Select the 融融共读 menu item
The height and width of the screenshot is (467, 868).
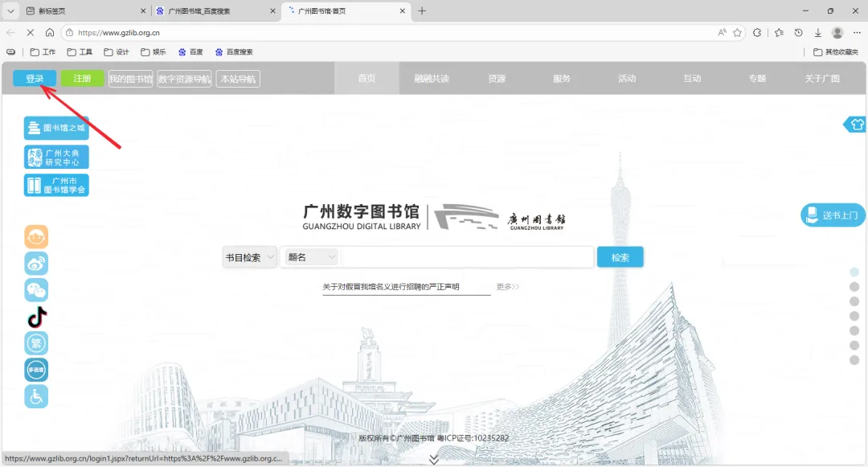coord(432,78)
